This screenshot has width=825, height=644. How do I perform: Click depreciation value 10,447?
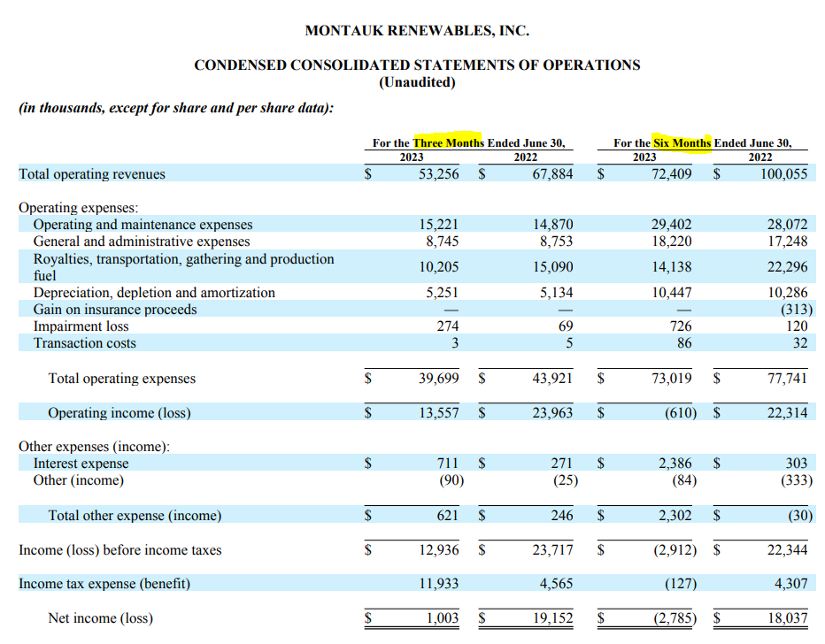pos(671,292)
